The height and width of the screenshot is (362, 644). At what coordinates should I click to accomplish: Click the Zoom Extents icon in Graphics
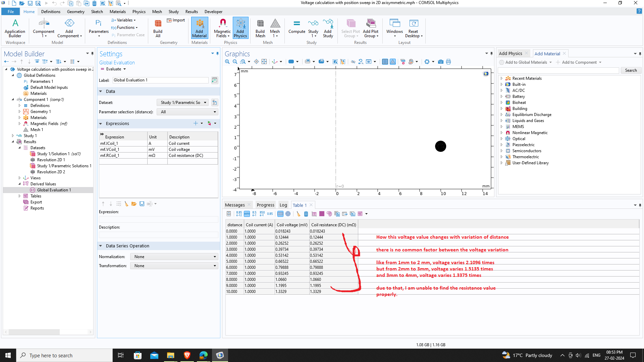tap(264, 62)
